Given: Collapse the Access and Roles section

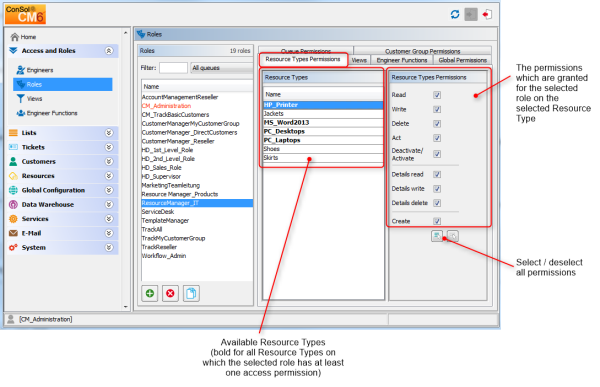Looking at the screenshot, I should (109, 51).
